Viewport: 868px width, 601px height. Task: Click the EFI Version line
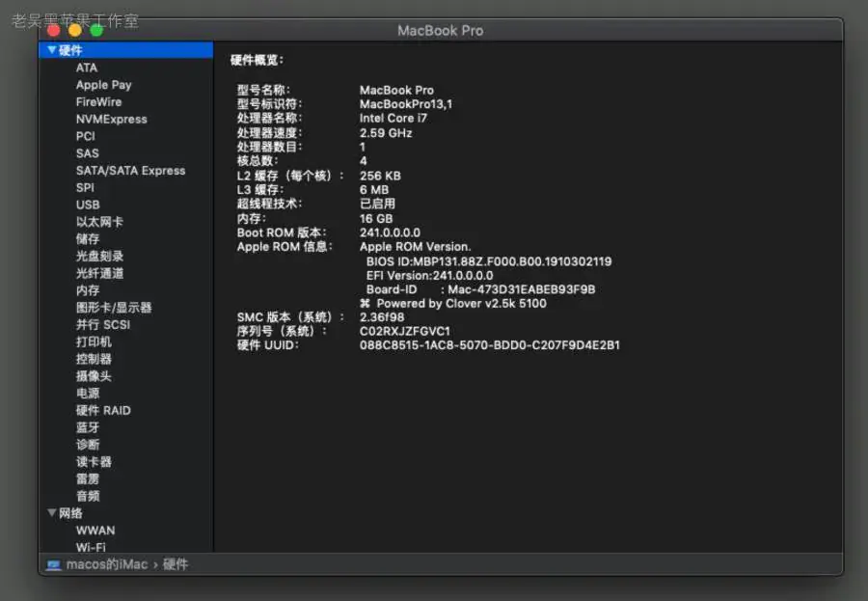click(429, 276)
